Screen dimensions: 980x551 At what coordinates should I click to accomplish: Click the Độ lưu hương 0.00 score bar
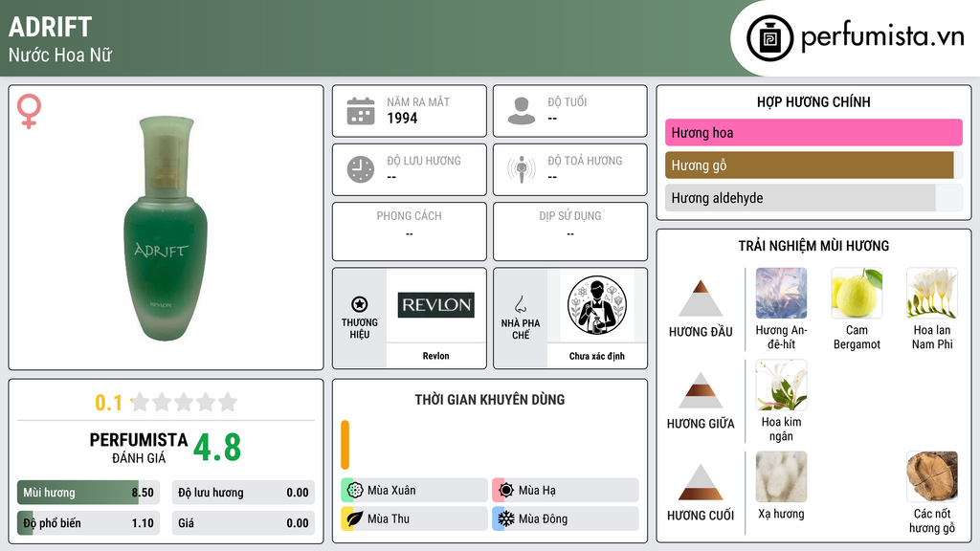tap(243, 493)
